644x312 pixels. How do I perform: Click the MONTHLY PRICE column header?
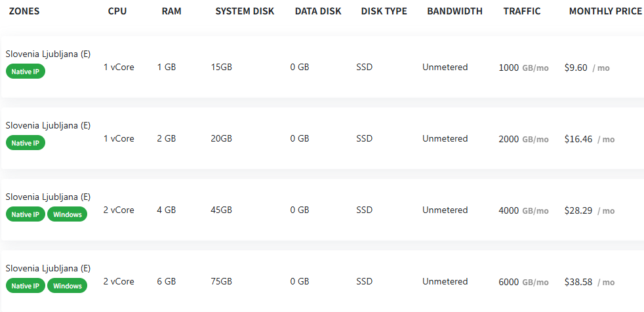[605, 11]
